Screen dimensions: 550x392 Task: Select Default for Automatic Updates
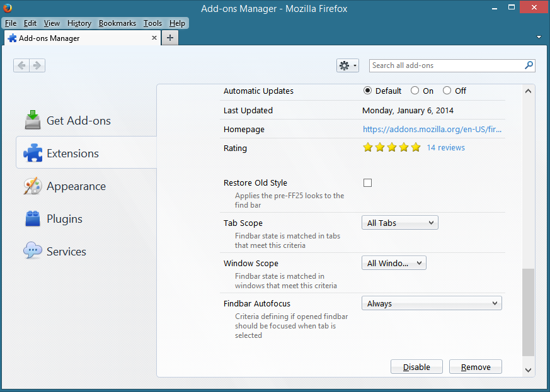tap(367, 91)
